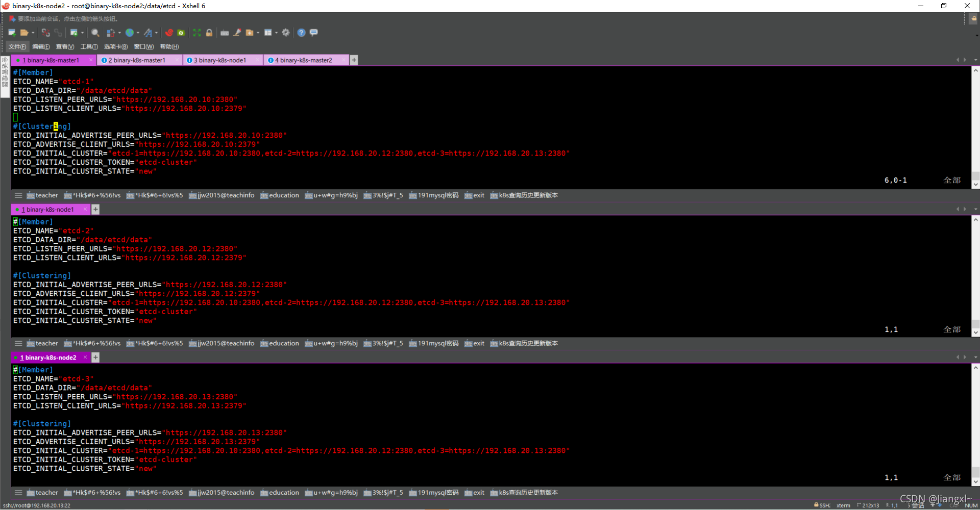Image resolution: width=980 pixels, height=510 pixels.
Task: Expand the new folder dropdown arrow
Action: pyautogui.click(x=258, y=33)
